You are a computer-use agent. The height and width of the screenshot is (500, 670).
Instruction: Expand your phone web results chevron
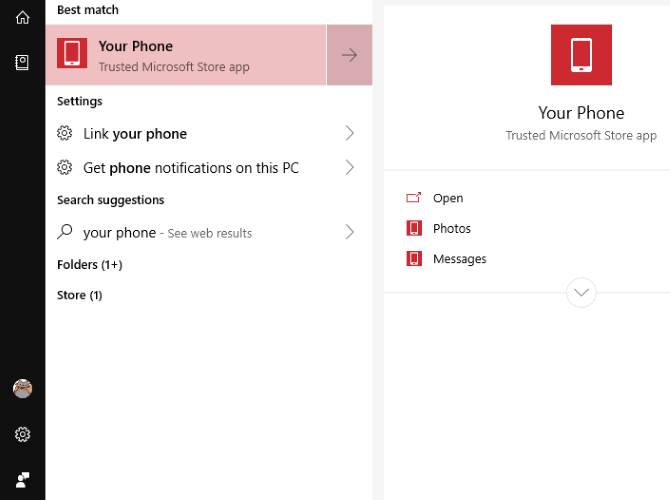[x=350, y=232]
